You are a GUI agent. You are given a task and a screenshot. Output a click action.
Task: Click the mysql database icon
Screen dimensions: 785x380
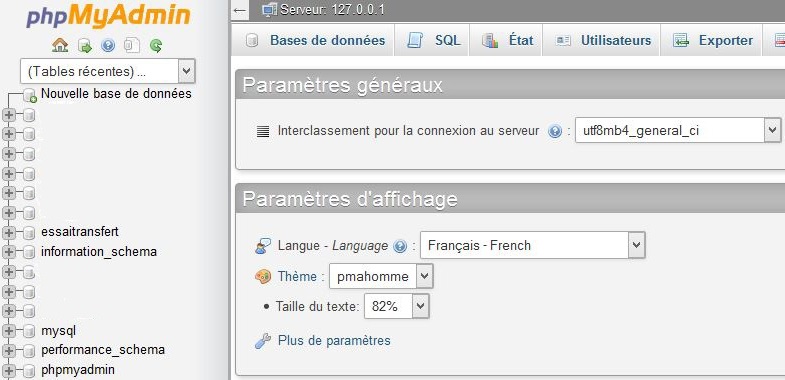tap(29, 331)
